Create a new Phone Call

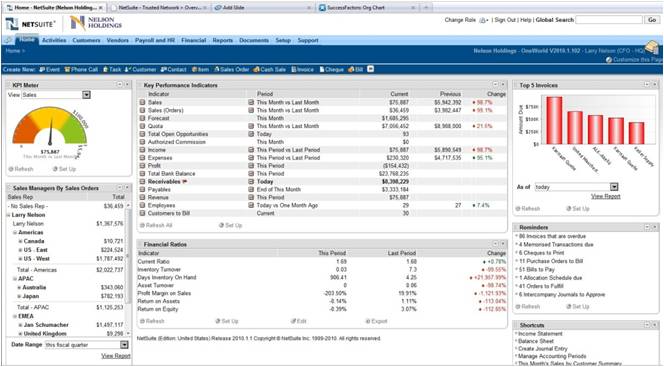(81, 69)
